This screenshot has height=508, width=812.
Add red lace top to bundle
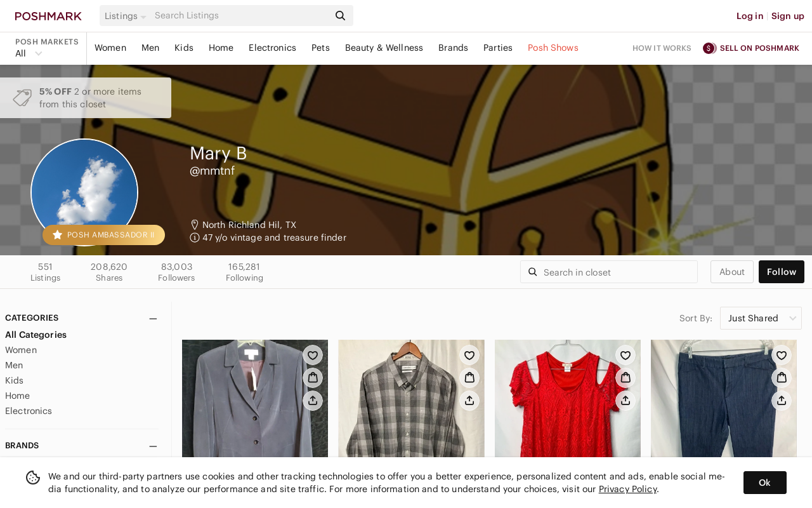pyautogui.click(x=625, y=378)
